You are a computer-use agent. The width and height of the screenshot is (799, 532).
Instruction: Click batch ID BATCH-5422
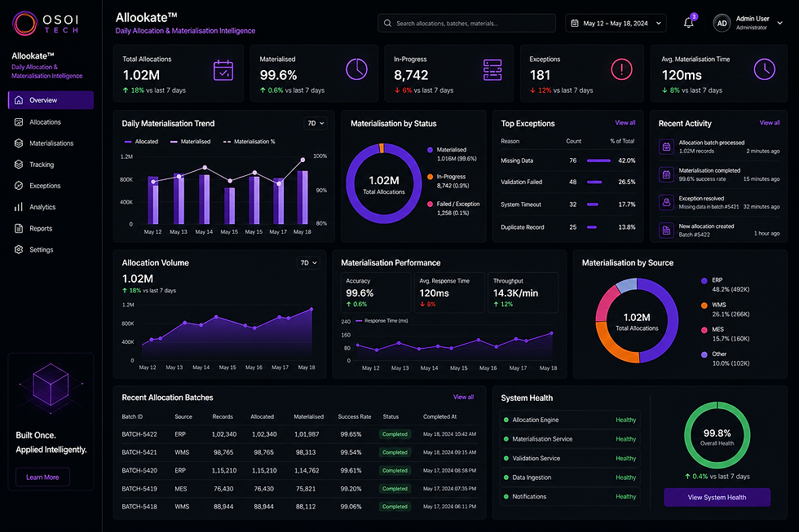139,434
